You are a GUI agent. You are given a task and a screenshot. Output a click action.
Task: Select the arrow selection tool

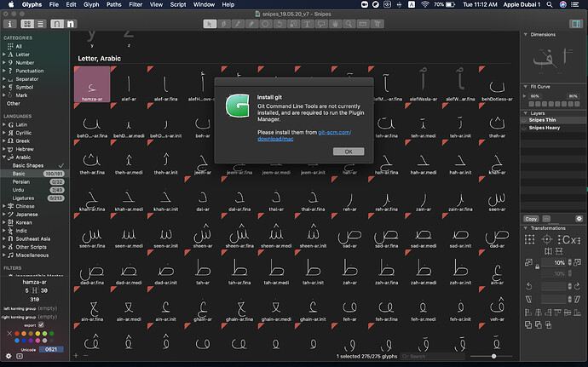coord(210,24)
